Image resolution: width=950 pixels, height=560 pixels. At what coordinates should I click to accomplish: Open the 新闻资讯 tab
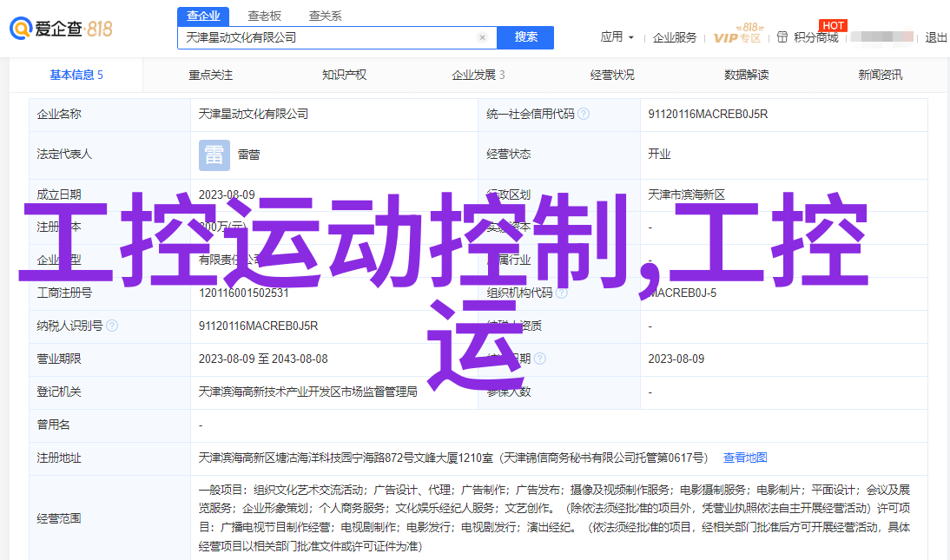pyautogui.click(x=881, y=76)
